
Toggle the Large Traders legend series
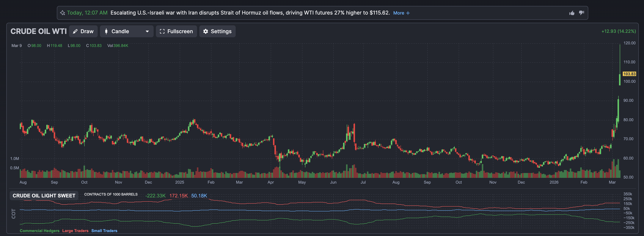click(75, 230)
